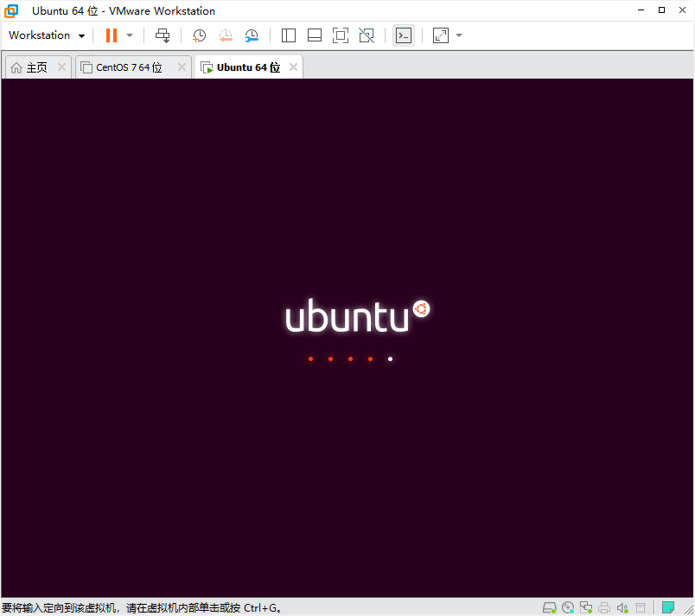Click the stretch guest display icon
Viewport: 695px width, 616px height.
(441, 35)
